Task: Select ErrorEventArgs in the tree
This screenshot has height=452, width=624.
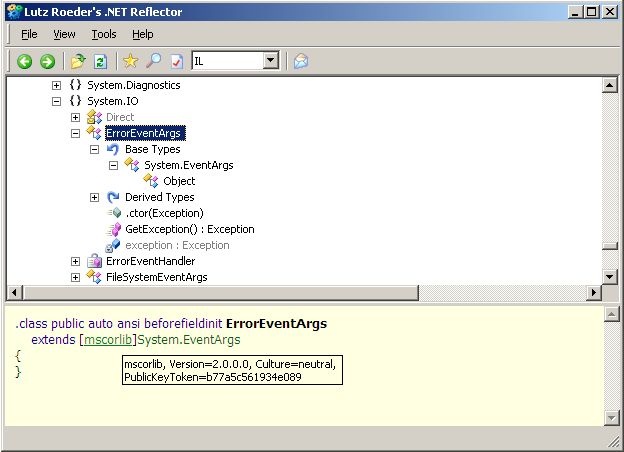Action: (x=145, y=133)
